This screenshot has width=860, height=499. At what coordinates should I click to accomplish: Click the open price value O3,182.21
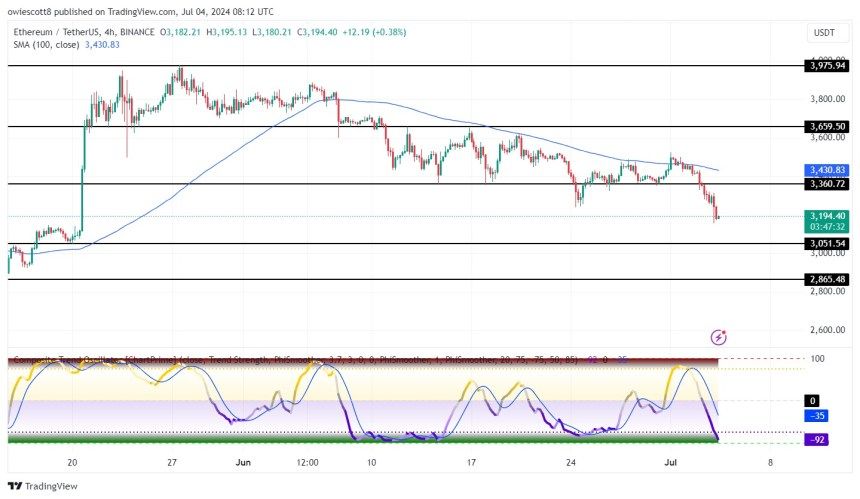pyautogui.click(x=180, y=32)
